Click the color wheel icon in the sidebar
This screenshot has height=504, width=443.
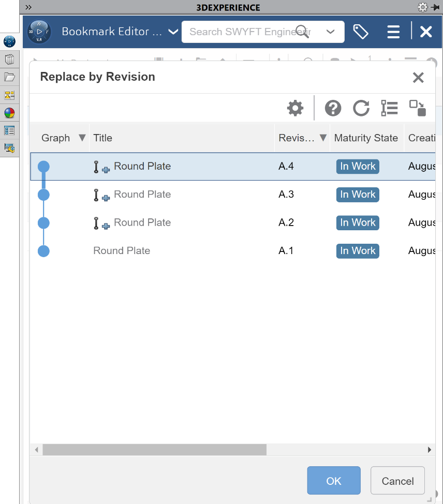click(9, 113)
